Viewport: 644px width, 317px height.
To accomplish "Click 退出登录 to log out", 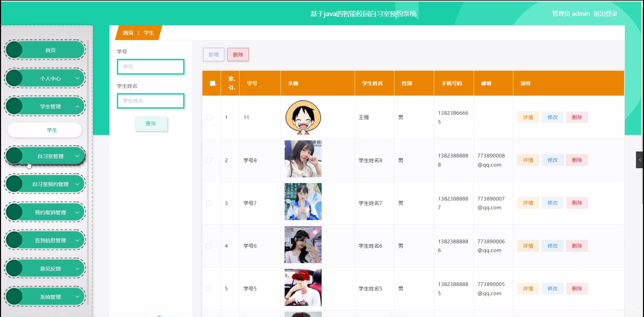I will pyautogui.click(x=605, y=14).
